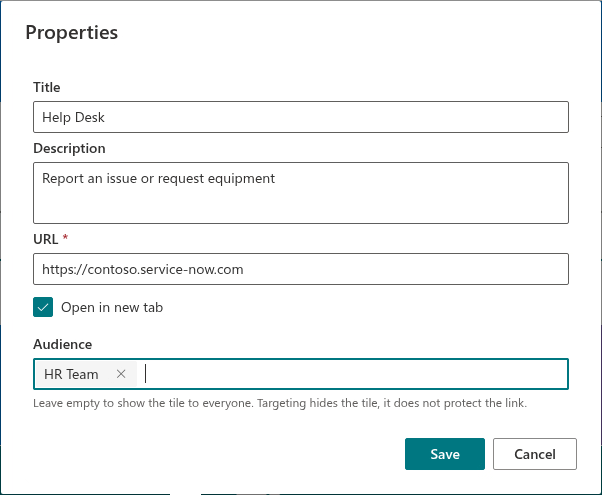Viewport: 602px width, 495px height.
Task: Click the Properties dialog heading
Action: 72,33
